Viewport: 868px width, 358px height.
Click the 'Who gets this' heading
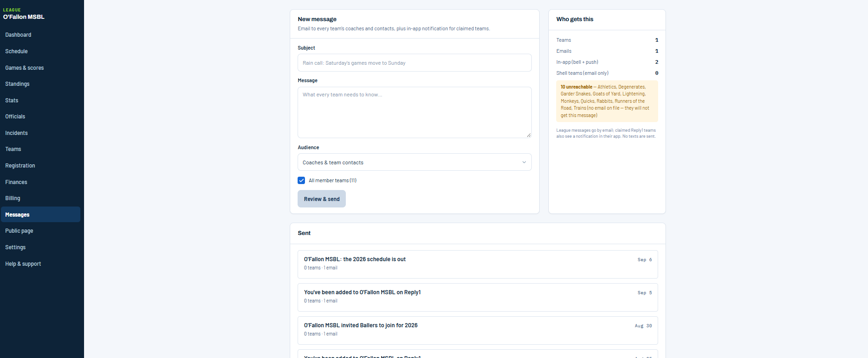pos(575,19)
